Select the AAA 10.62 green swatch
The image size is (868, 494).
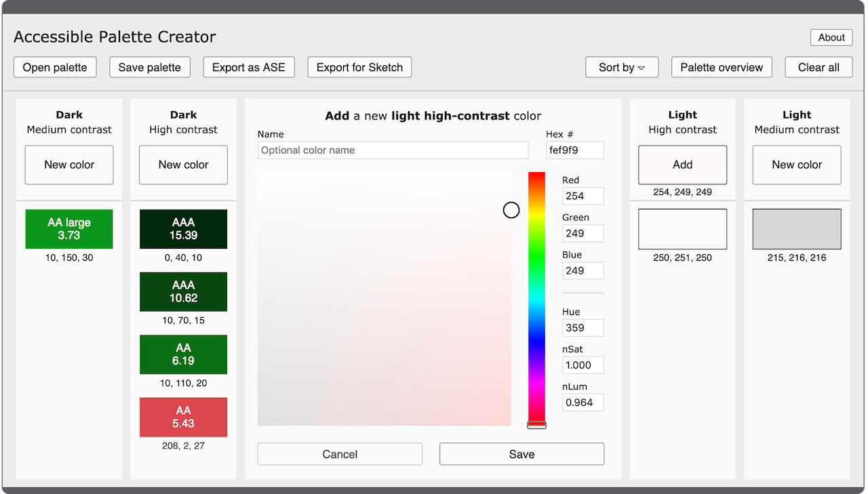point(183,291)
